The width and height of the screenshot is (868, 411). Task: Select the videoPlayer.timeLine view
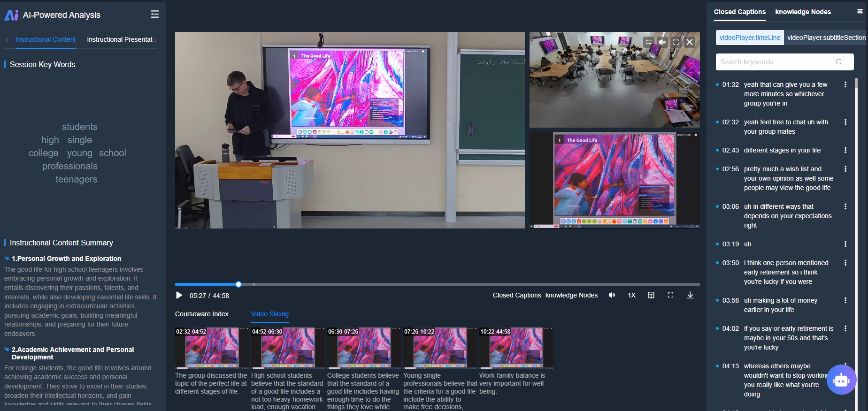coord(750,38)
